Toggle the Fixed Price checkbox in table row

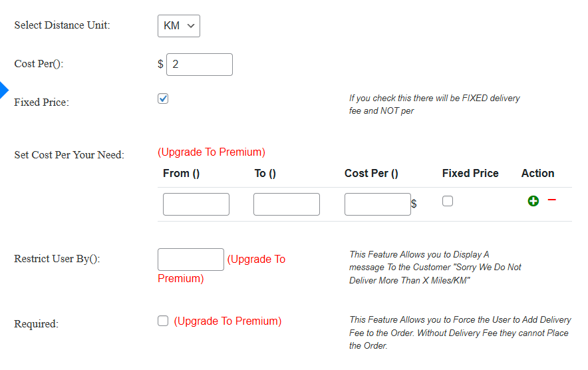point(448,201)
